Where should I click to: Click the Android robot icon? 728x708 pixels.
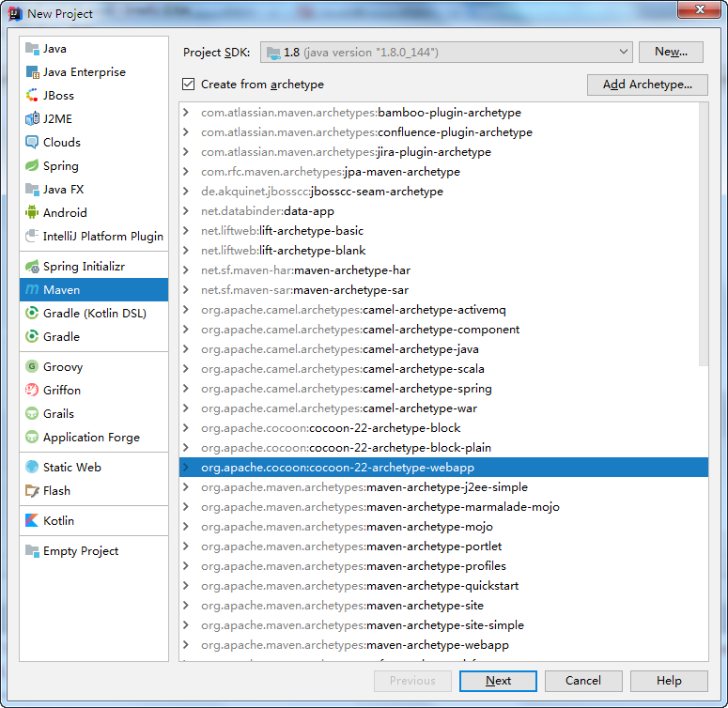pyautogui.click(x=32, y=212)
